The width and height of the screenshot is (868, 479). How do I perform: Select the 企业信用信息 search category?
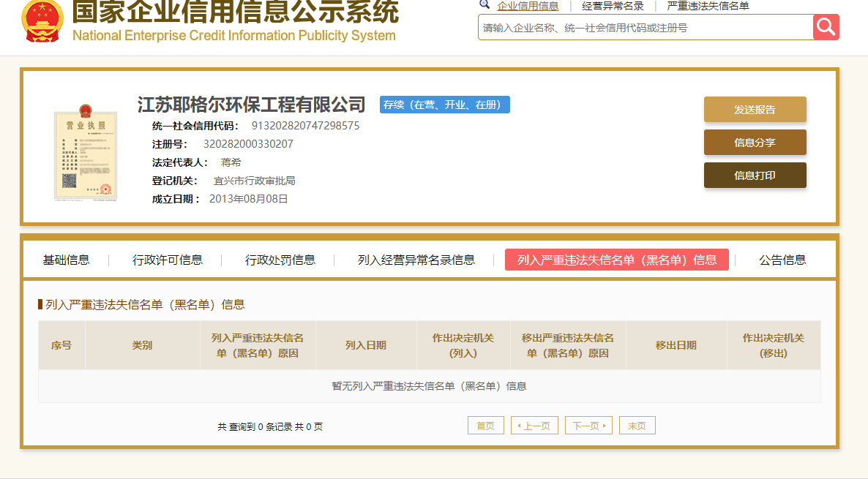point(528,6)
